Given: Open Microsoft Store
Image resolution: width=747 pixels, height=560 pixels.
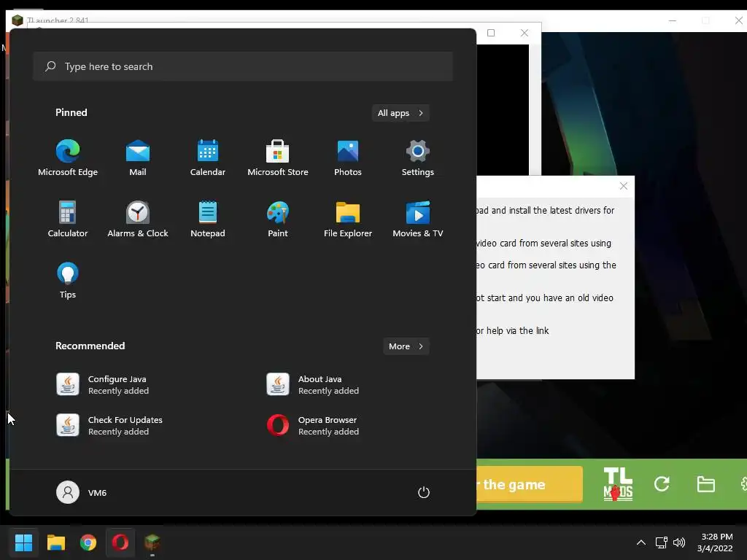Looking at the screenshot, I should coord(278,158).
